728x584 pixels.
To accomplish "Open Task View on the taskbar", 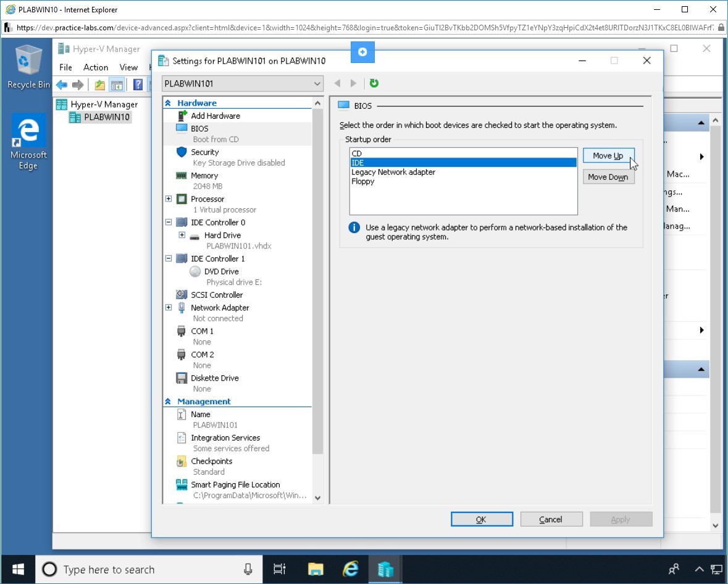I will coord(280,569).
